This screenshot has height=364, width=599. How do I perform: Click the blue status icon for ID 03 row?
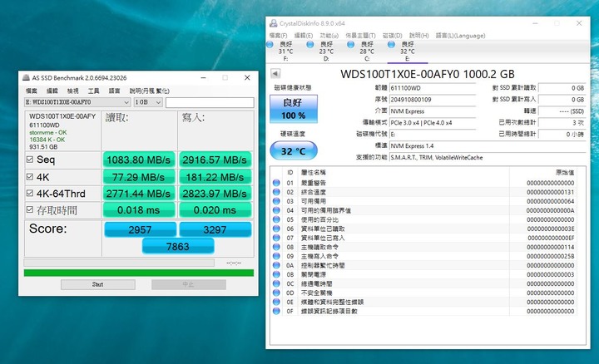(x=276, y=201)
